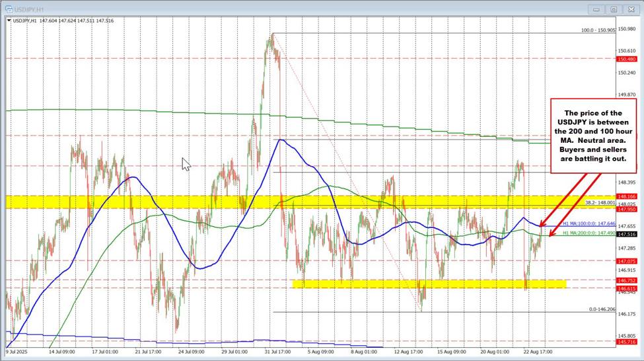This screenshot has height=361, width=644.
Task: Select the 38.2- 148.001 Fibonacci label
Action: coord(600,203)
